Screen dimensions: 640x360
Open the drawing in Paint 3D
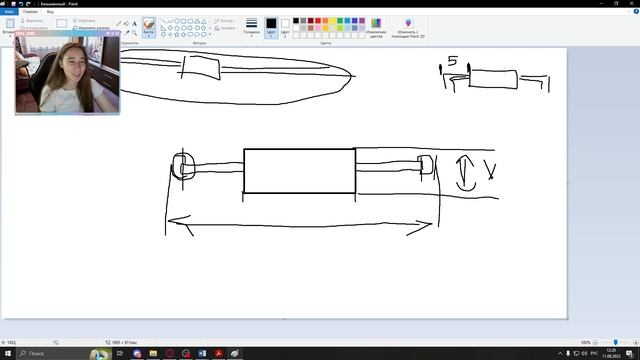pyautogui.click(x=408, y=28)
